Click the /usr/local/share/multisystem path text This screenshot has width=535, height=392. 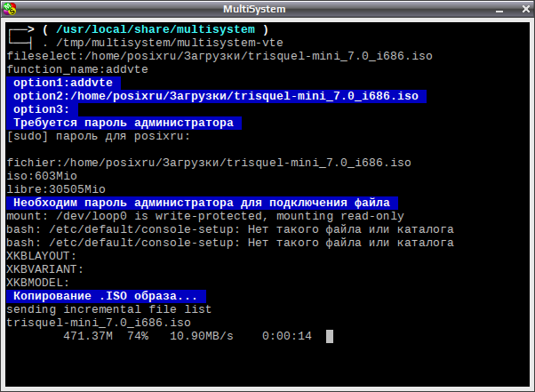[156, 29]
